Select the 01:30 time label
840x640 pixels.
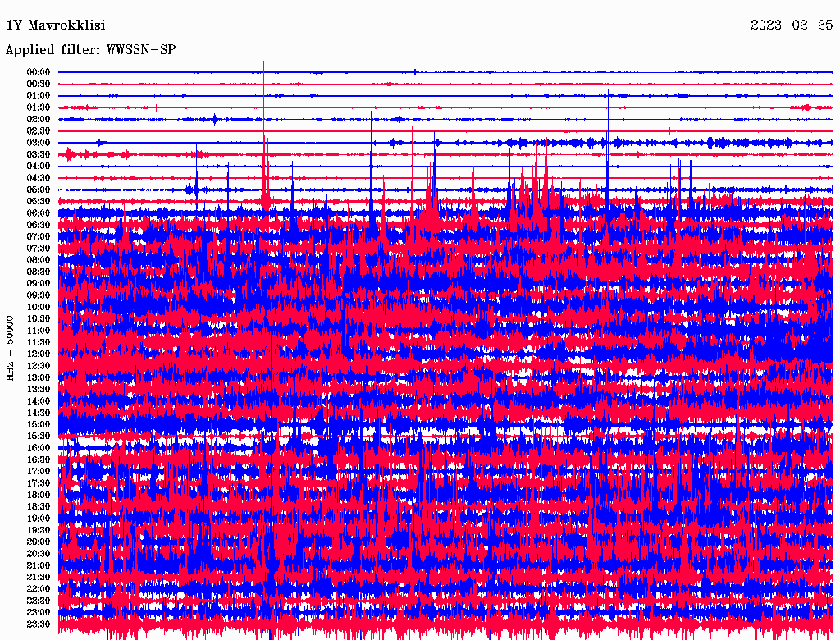click(x=39, y=107)
